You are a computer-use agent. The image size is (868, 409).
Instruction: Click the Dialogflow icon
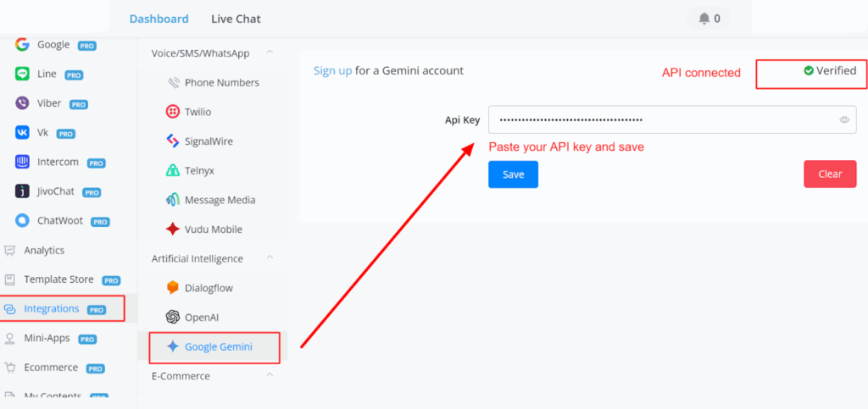point(173,288)
